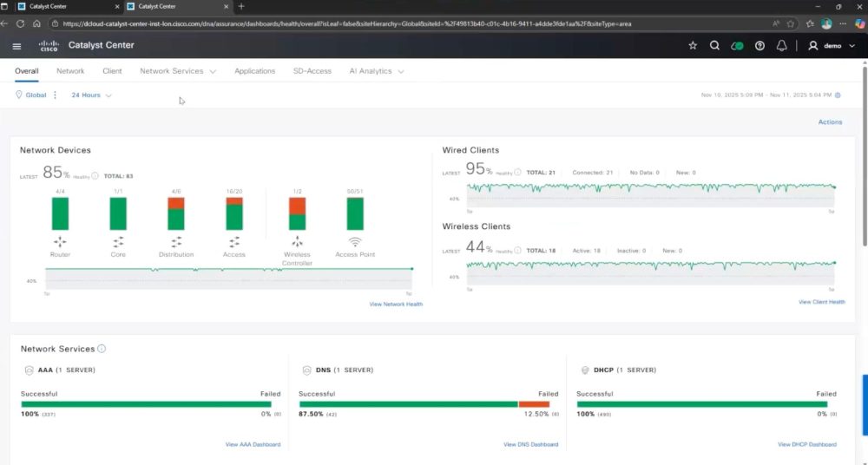Open the three-dot menu beside Global

(x=55, y=95)
